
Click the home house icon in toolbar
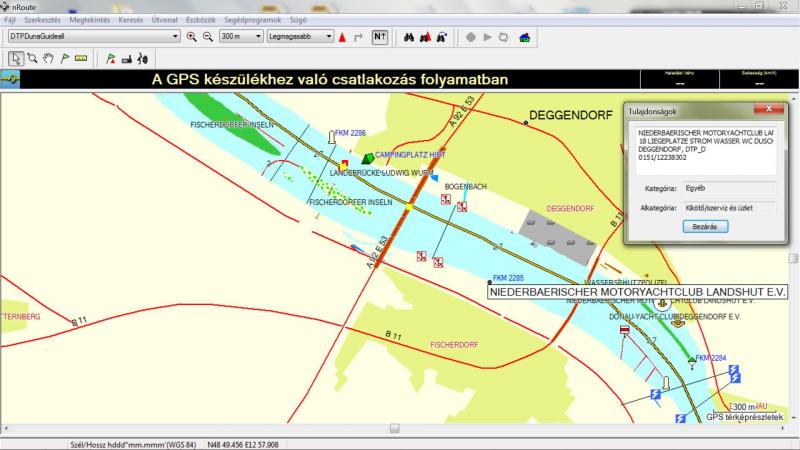click(x=524, y=37)
